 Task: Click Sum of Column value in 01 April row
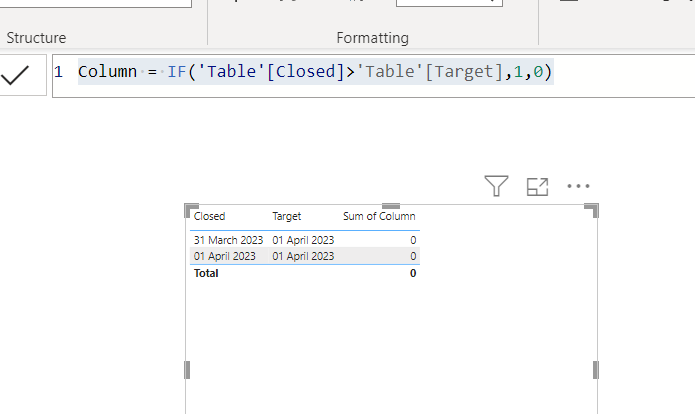(413, 256)
